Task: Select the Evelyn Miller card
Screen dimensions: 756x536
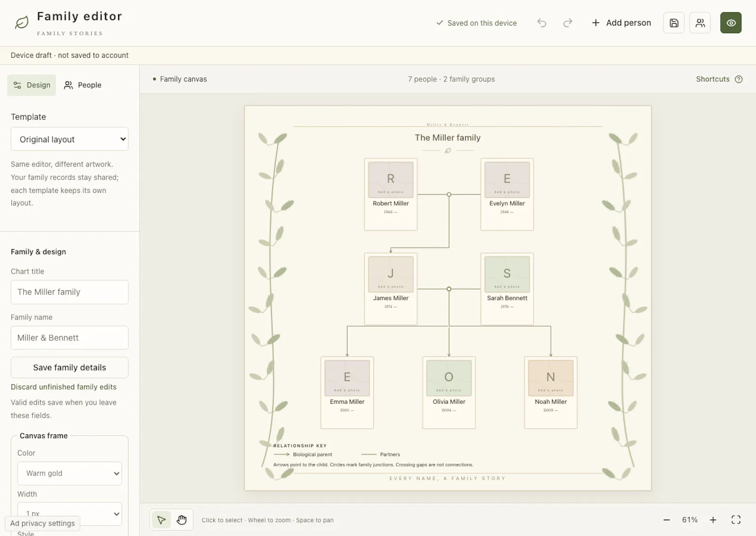Action: pos(507,194)
